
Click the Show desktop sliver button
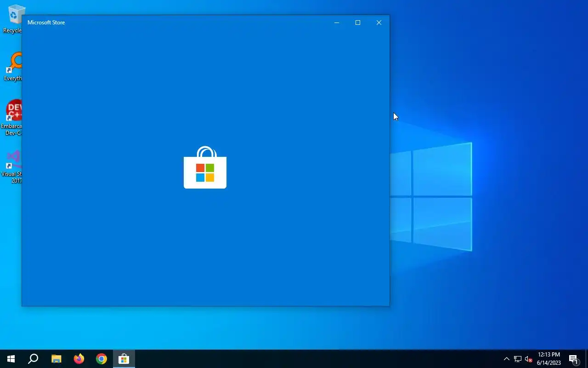pos(587,359)
